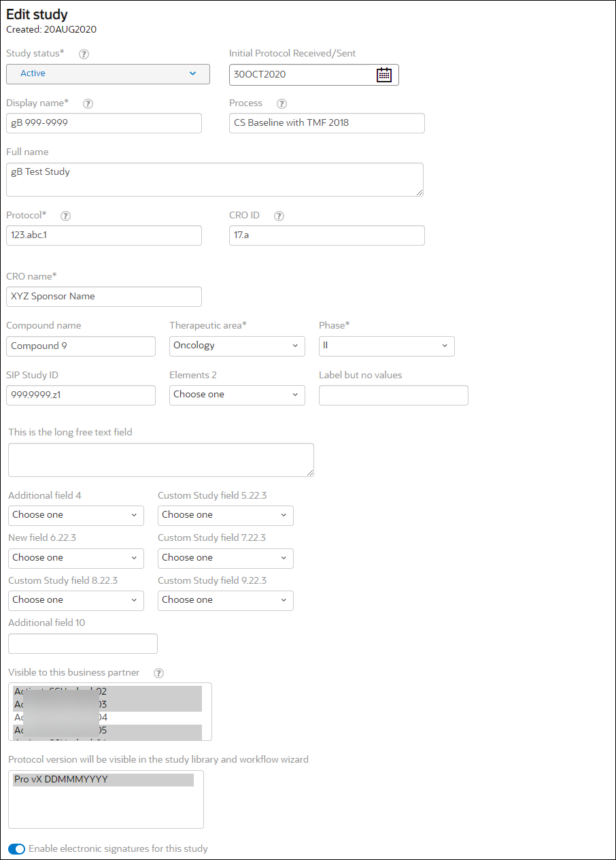Click the help icon next to Display name
The width and height of the screenshot is (616, 860).
pos(88,103)
